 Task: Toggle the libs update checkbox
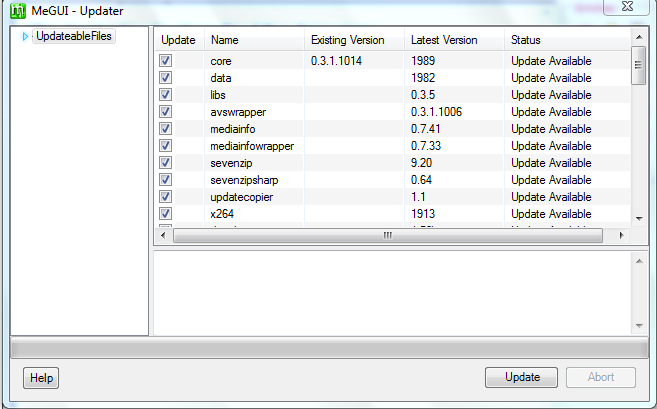click(166, 95)
